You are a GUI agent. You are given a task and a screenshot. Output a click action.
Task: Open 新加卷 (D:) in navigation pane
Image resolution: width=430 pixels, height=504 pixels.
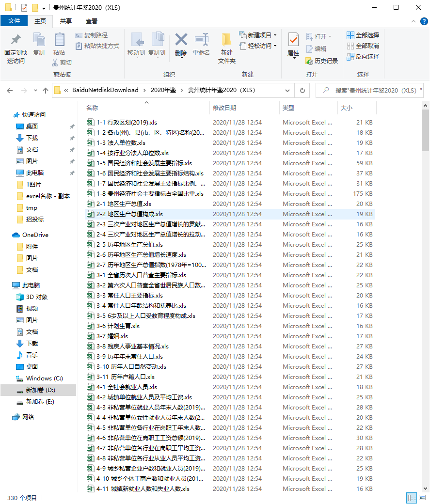point(38,390)
